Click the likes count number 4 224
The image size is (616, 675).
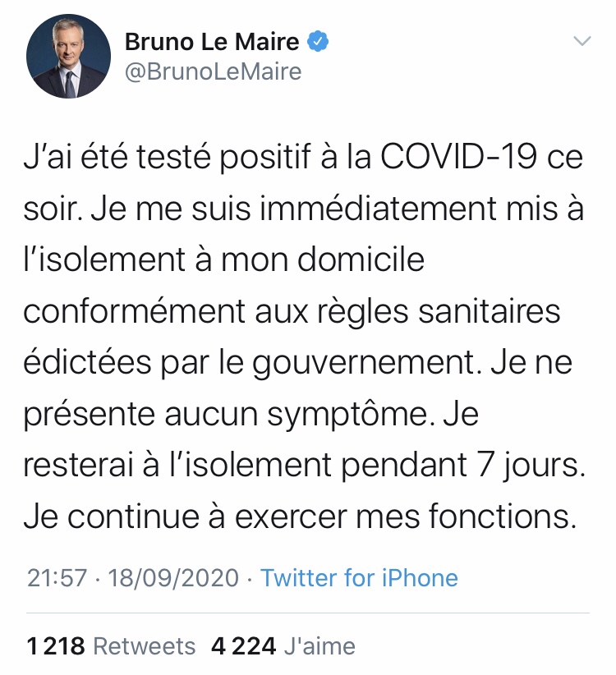(x=243, y=646)
